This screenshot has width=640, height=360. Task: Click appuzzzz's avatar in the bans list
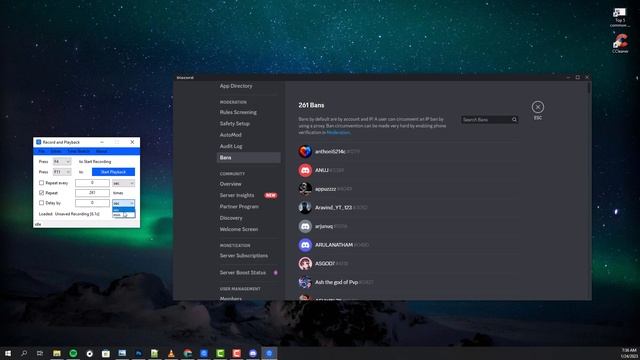click(x=305, y=189)
